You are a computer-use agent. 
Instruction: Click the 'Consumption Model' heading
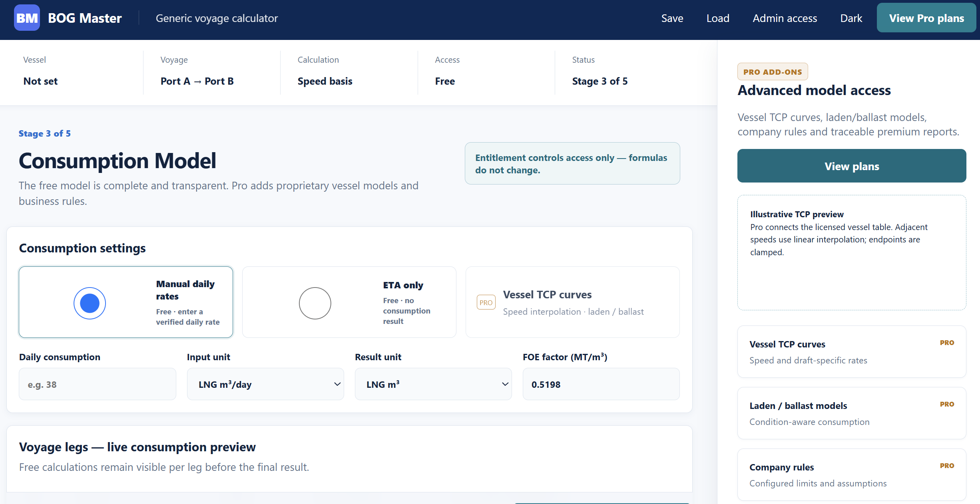pos(118,161)
